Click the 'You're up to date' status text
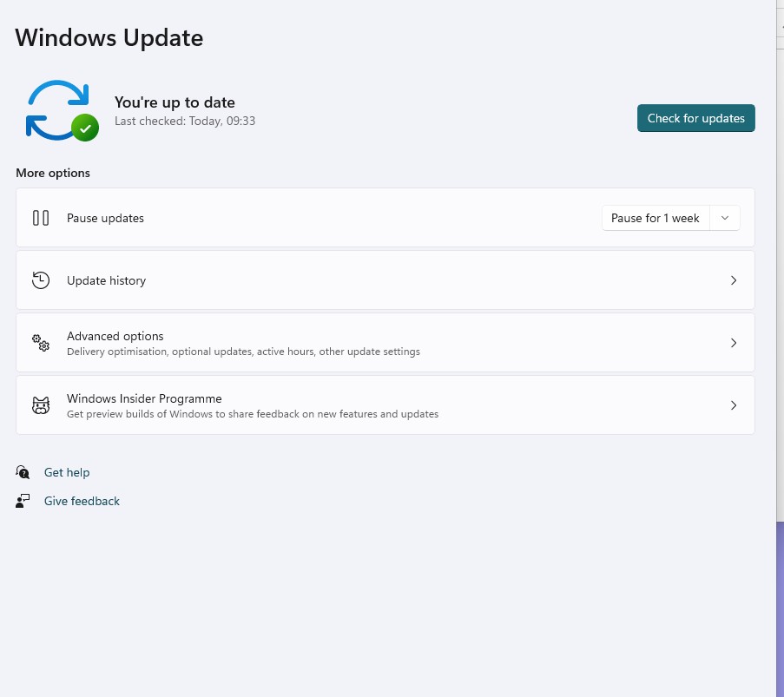 [175, 102]
